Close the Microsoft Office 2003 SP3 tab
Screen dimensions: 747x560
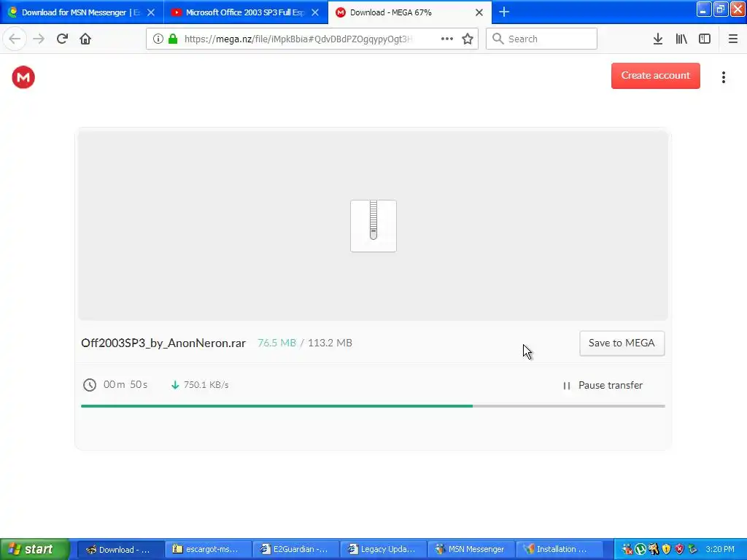[315, 12]
